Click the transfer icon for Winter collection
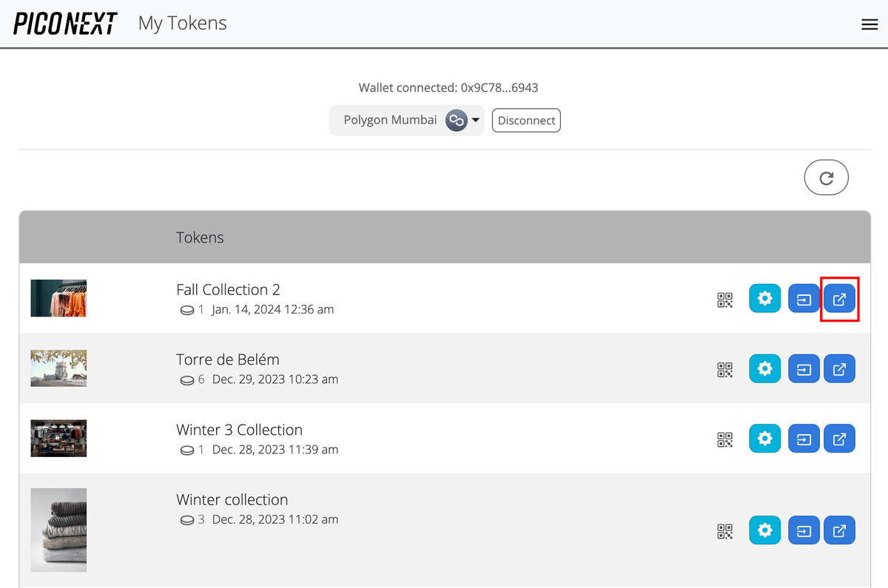This screenshot has width=888, height=588. coord(804,530)
